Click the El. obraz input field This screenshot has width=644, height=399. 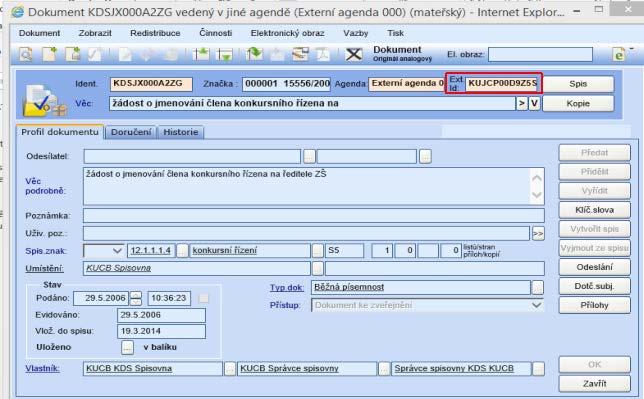pos(540,54)
